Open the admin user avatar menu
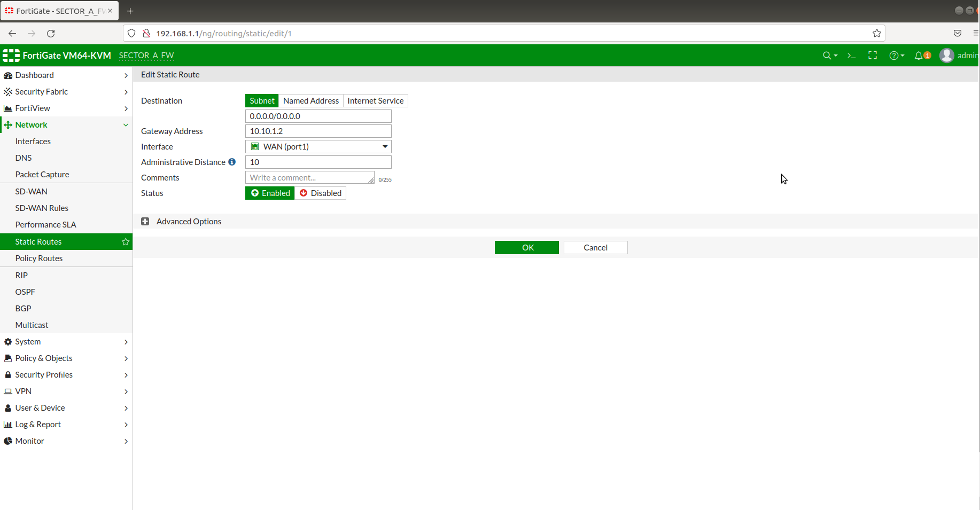The image size is (980, 510). coord(946,56)
